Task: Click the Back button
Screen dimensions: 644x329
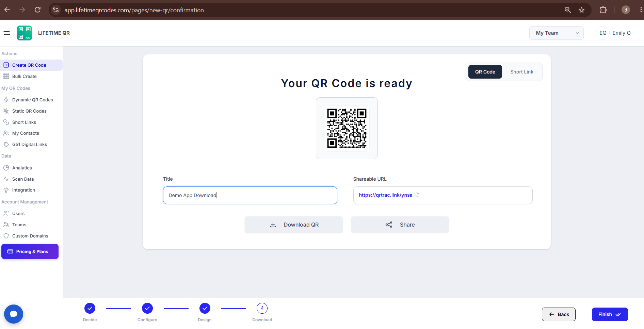Action: pyautogui.click(x=559, y=314)
